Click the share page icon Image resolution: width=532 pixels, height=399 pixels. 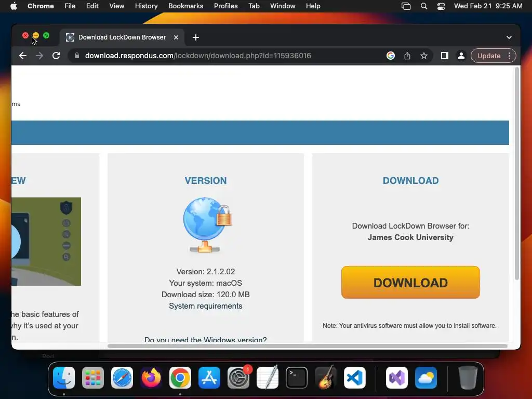click(407, 56)
